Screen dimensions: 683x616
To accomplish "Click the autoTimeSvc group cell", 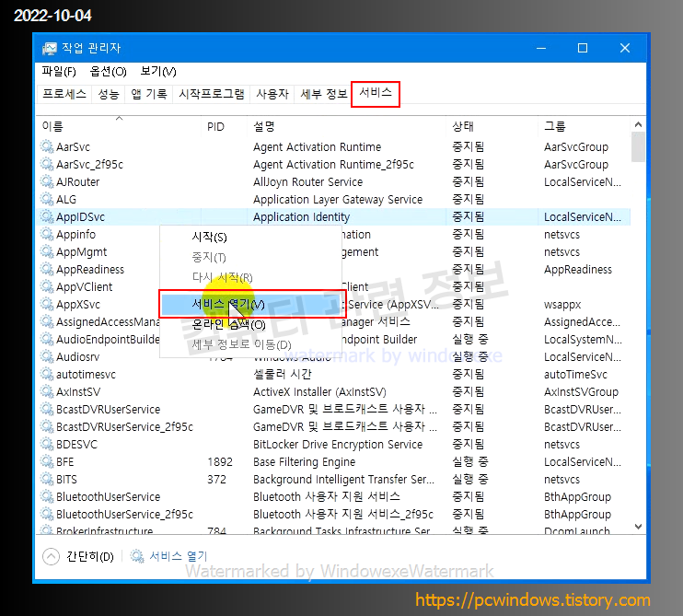I will pyautogui.click(x=575, y=374).
